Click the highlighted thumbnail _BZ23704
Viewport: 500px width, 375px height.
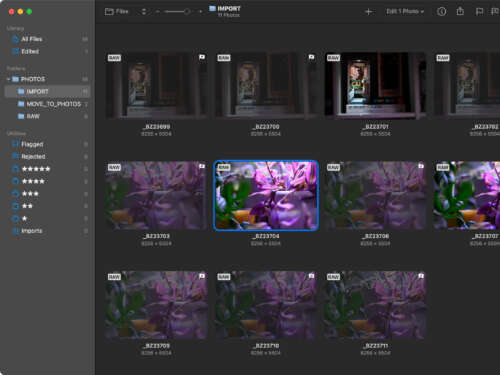(x=266, y=195)
